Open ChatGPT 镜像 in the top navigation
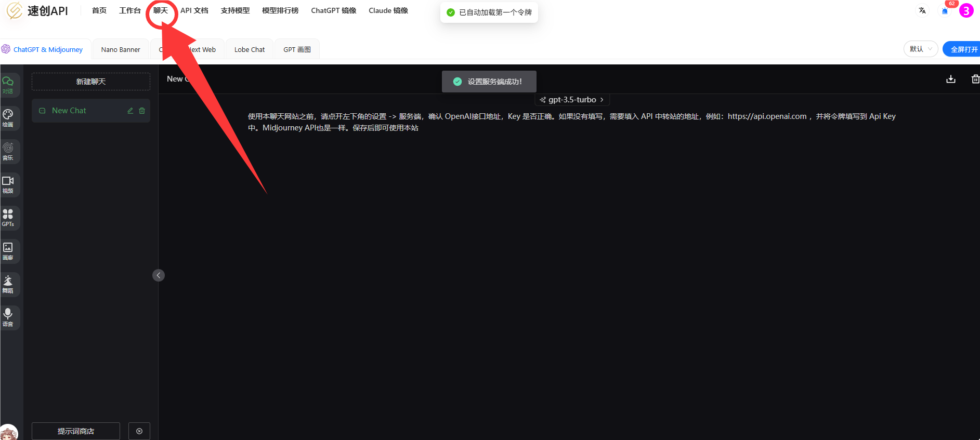Viewport: 980px width, 440px height. [334, 10]
